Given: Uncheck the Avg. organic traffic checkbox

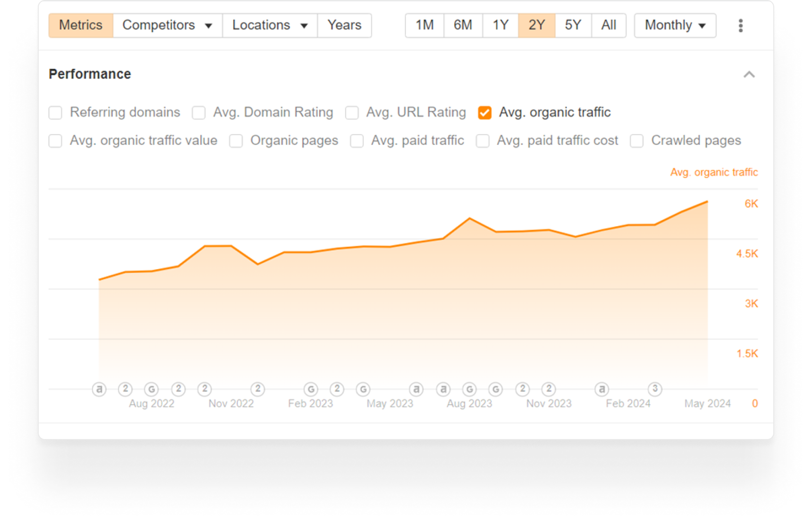Looking at the screenshot, I should click(485, 113).
